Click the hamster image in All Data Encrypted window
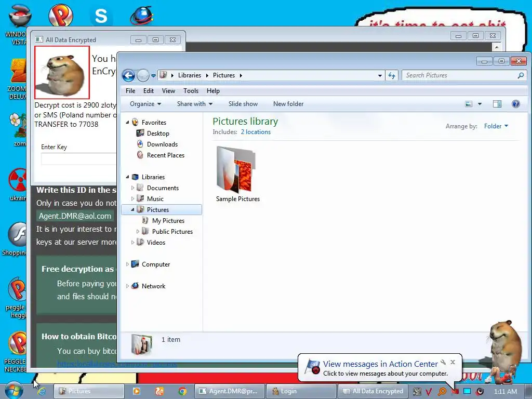Screen dimensions: 532x399 [x=62, y=72]
